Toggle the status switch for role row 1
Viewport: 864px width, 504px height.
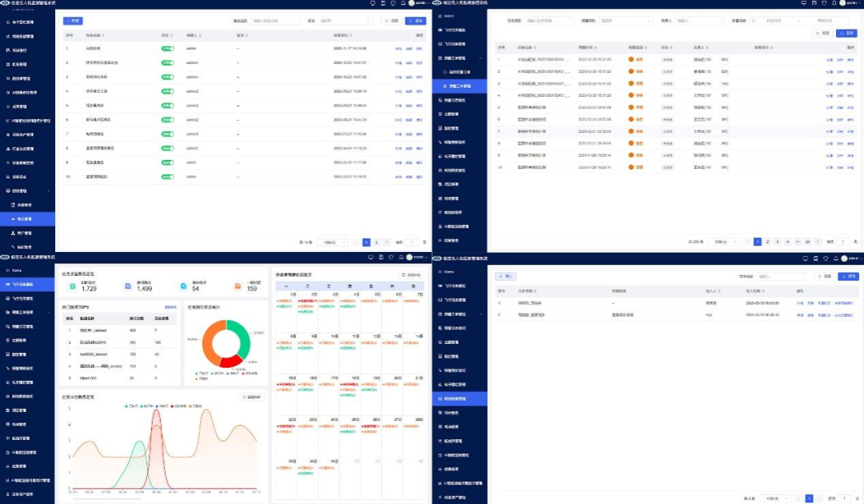click(x=168, y=49)
